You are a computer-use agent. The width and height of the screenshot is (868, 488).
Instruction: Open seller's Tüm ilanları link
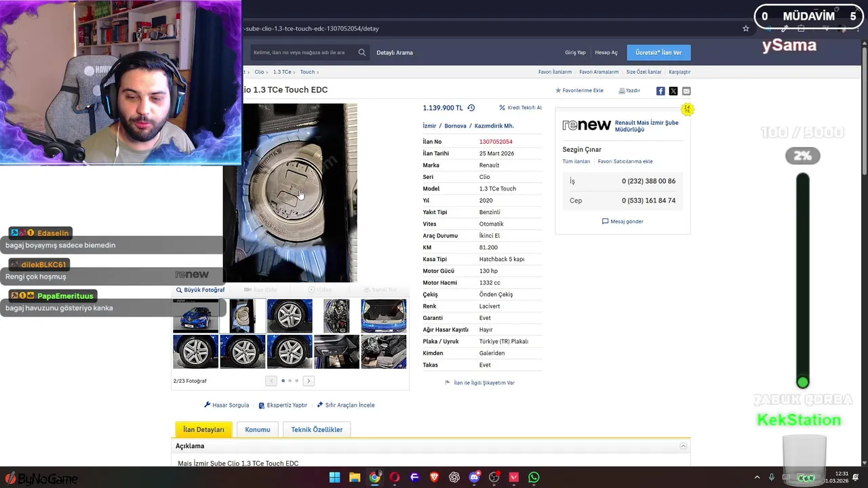(x=576, y=161)
